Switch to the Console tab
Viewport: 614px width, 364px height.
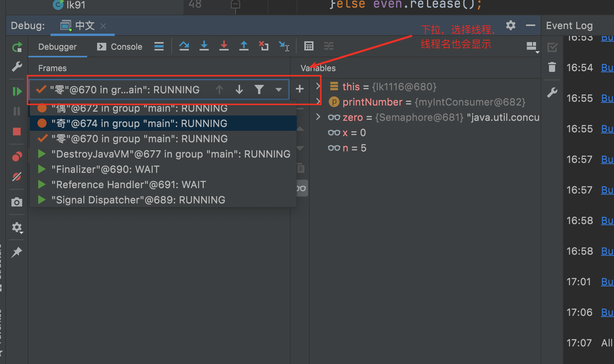click(120, 47)
